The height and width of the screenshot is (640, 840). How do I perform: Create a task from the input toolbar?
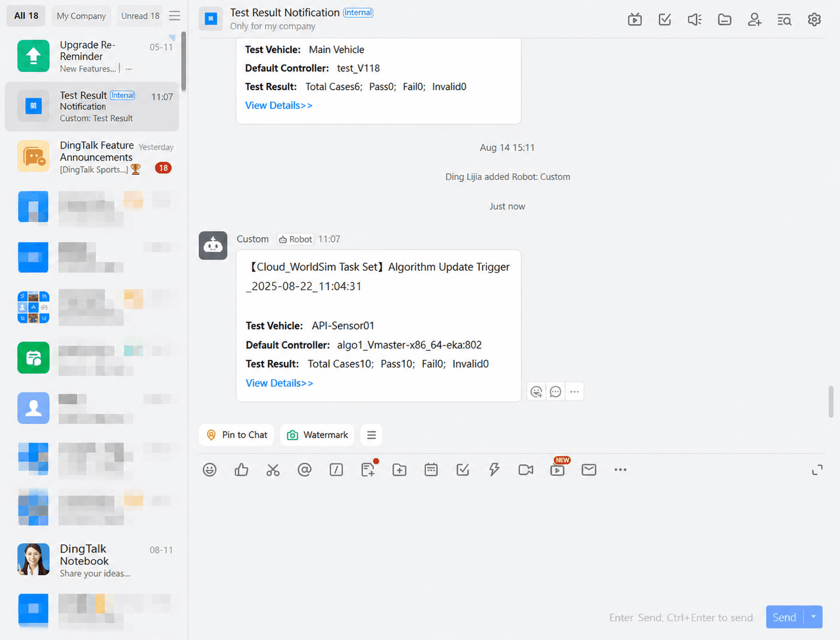[463, 470]
